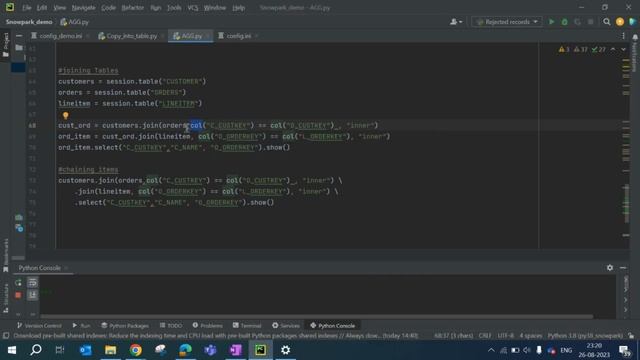Open the File menu

27,7
